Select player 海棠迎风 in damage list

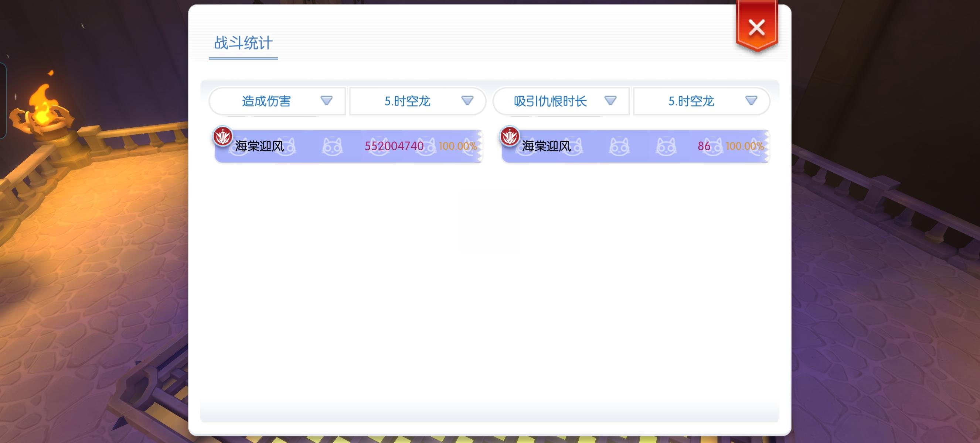click(x=259, y=146)
